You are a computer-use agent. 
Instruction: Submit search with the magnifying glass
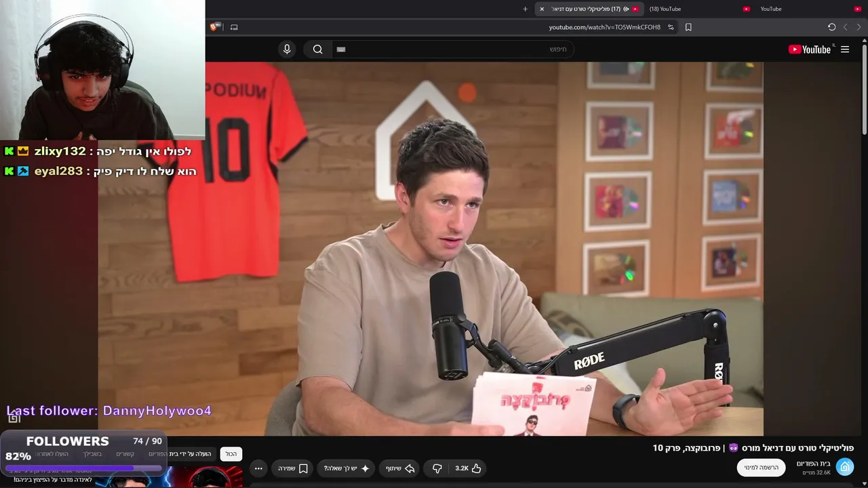point(317,49)
